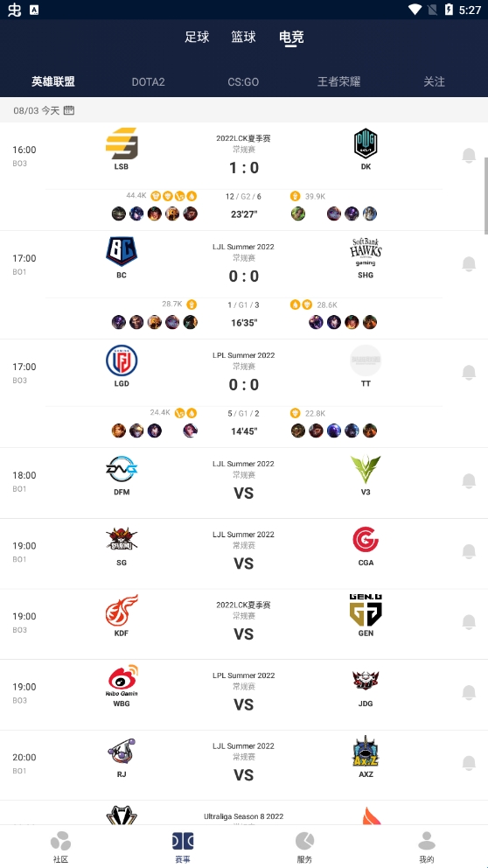Open the calendar date picker icon
Screen dimensions: 488x868
pyautogui.click(x=68, y=110)
